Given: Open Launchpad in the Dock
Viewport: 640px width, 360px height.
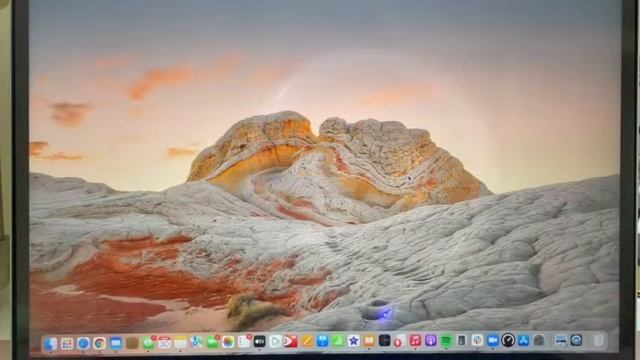Looking at the screenshot, I should (x=67, y=344).
